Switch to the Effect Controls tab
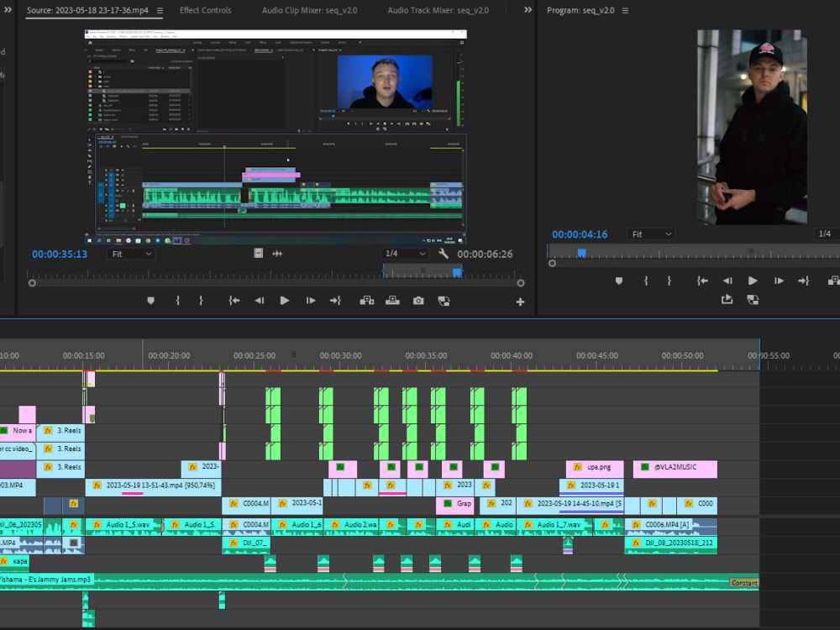840x630 pixels. pyautogui.click(x=205, y=11)
